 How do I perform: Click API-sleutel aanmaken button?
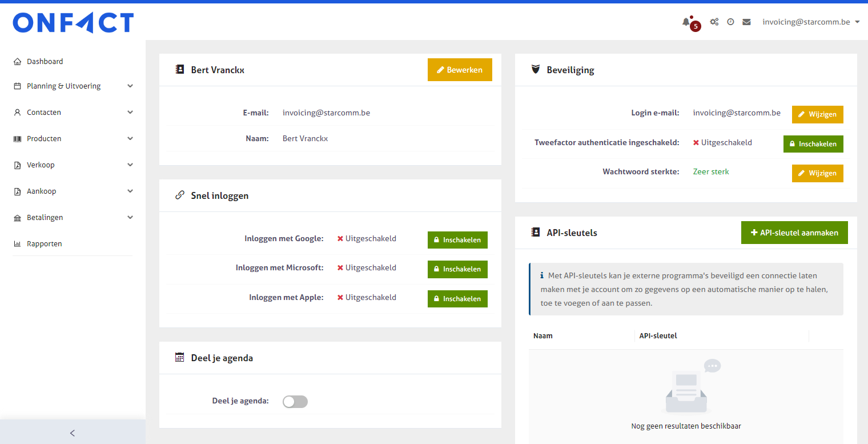[794, 233]
